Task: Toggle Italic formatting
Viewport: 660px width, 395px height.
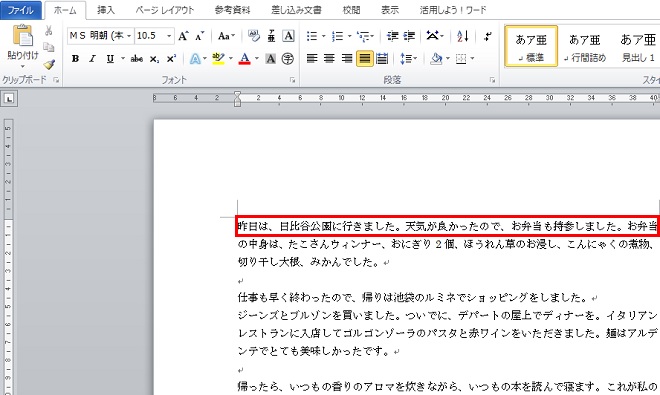Action: click(93, 59)
